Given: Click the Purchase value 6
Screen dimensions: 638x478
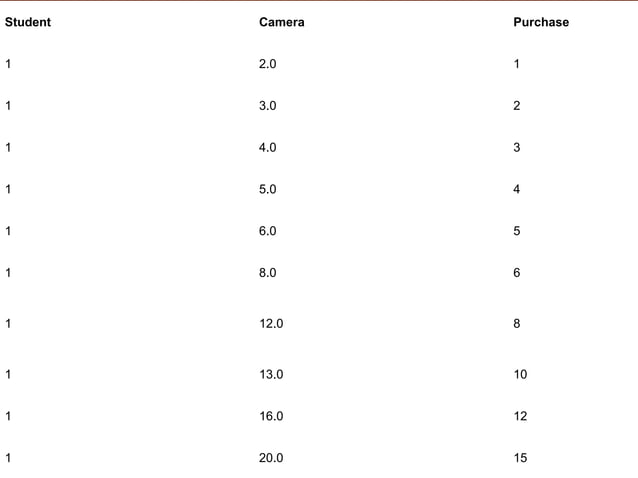Looking at the screenshot, I should click(x=517, y=273).
